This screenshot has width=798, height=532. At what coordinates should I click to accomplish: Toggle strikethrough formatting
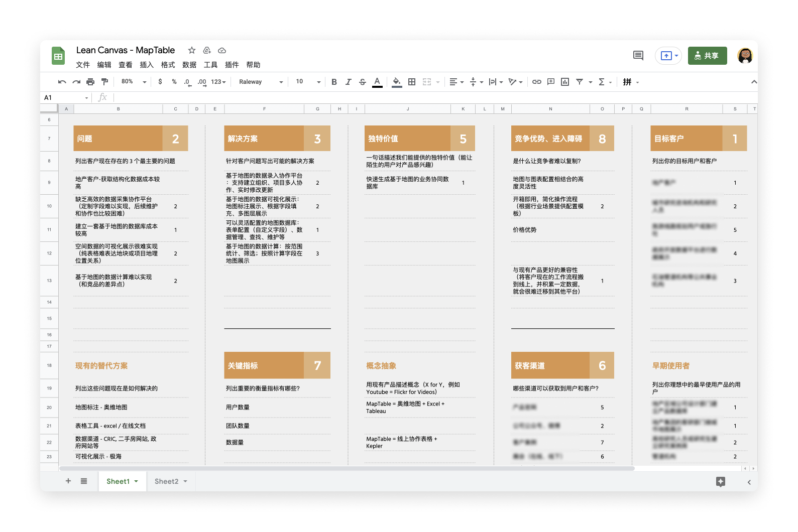pos(363,82)
